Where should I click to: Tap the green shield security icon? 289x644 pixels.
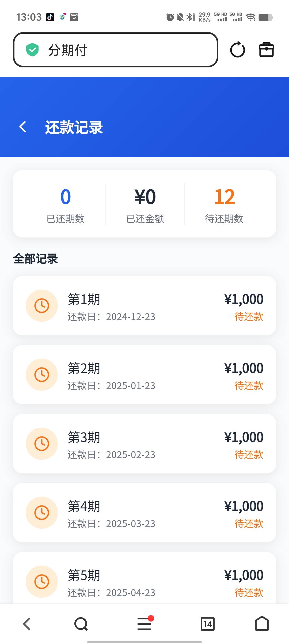32,50
